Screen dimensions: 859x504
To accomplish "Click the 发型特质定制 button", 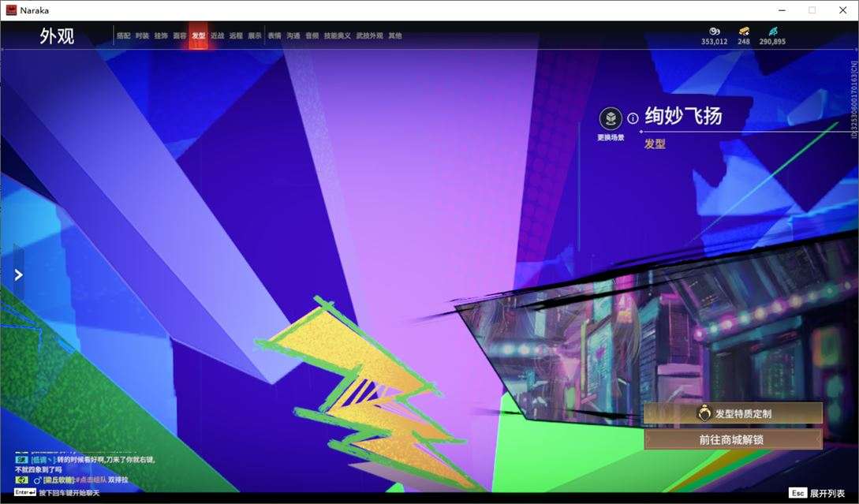I will click(733, 413).
